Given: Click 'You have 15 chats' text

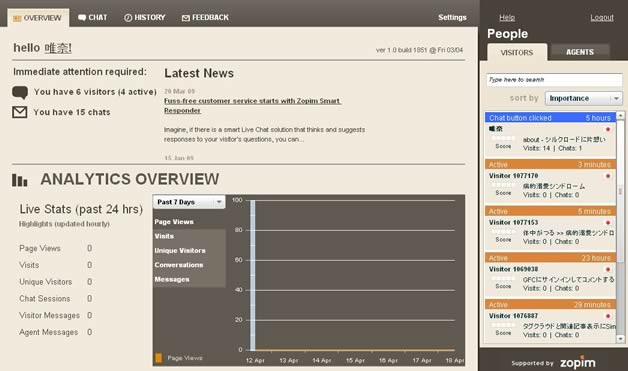Looking at the screenshot, I should [x=72, y=112].
